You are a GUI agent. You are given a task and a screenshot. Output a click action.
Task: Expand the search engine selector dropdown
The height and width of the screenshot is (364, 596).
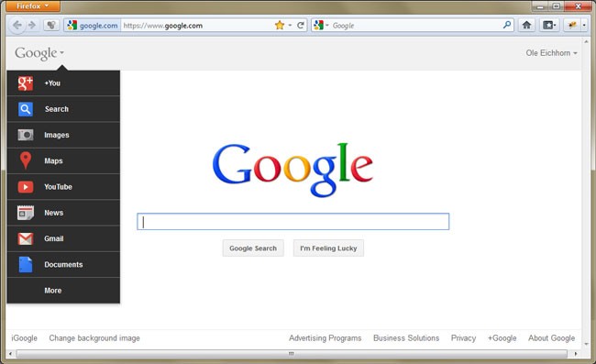point(327,26)
